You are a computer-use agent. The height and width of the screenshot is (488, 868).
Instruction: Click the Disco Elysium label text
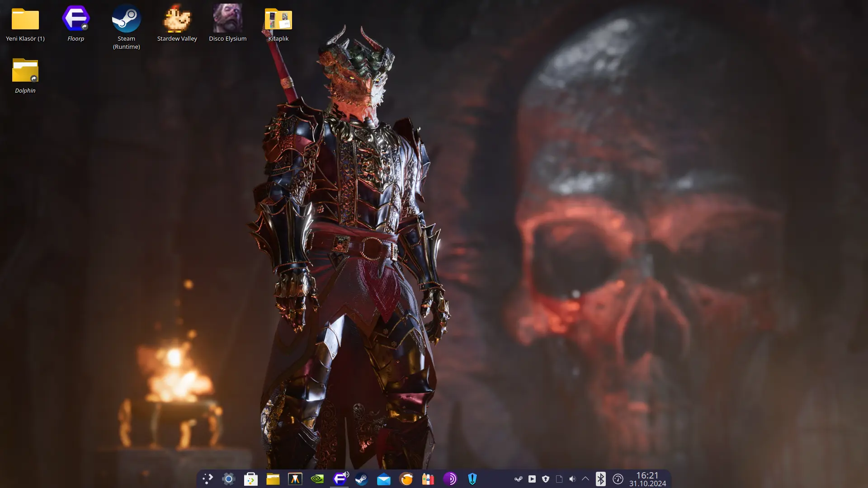228,39
